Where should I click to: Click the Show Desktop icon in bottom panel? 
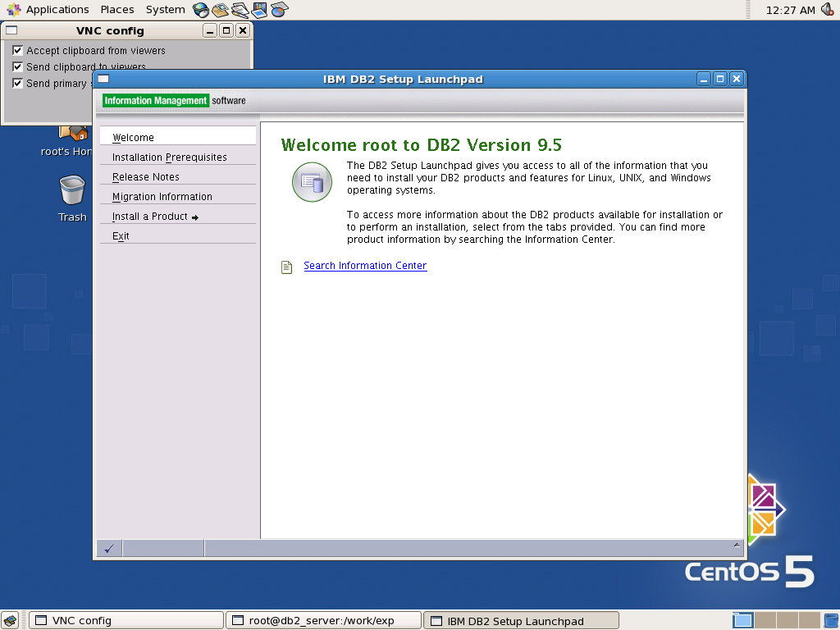point(10,620)
